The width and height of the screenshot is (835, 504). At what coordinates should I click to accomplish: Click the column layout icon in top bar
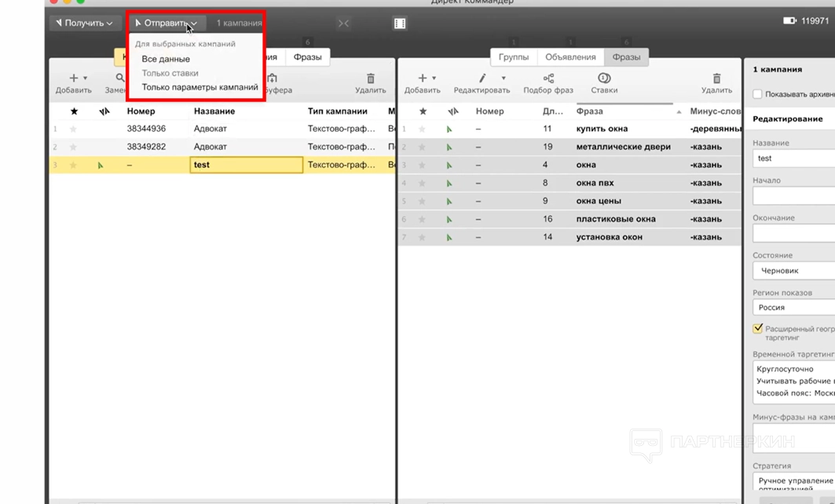click(400, 24)
